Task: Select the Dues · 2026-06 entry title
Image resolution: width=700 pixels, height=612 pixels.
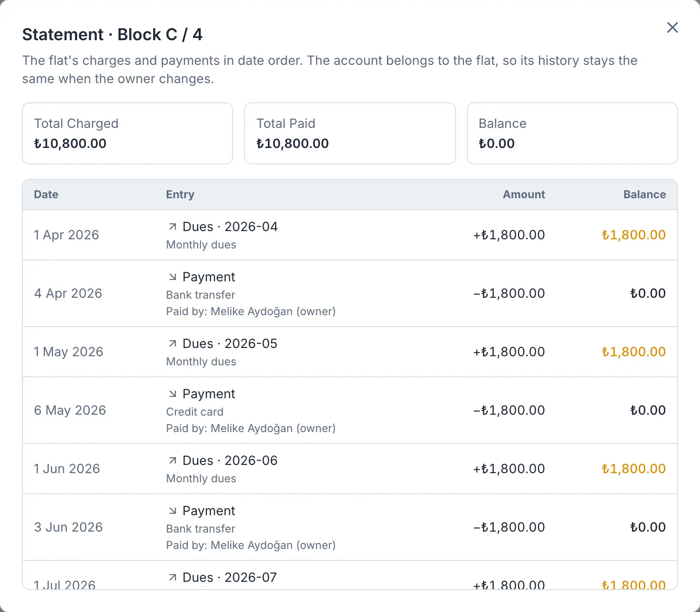Action: pyautogui.click(x=230, y=460)
